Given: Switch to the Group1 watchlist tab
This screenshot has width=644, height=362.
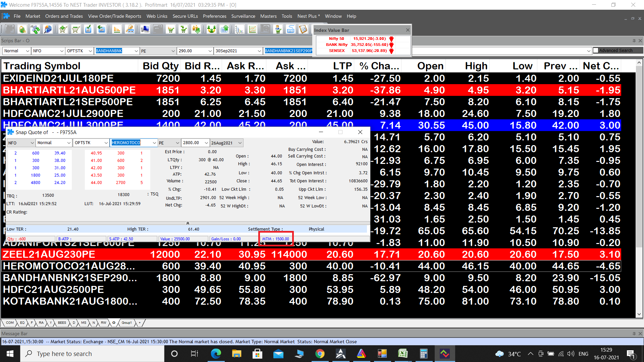Looking at the screenshot, I should click(126, 323).
